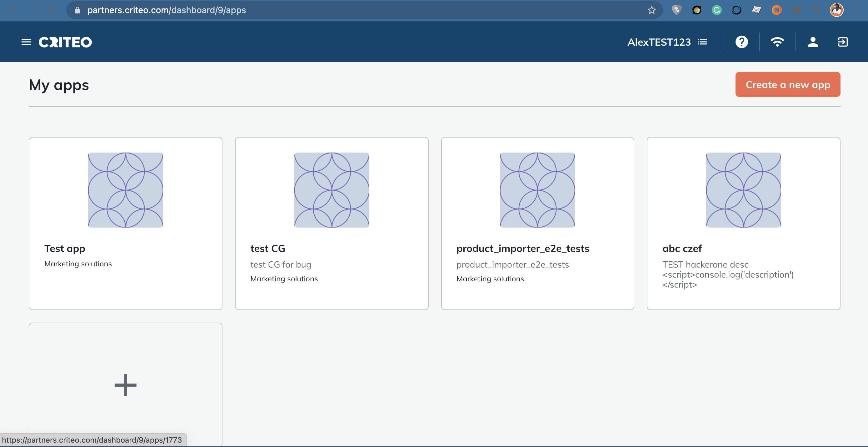The height and width of the screenshot is (447, 868).
Task: Open the user profile icon
Action: pos(813,42)
